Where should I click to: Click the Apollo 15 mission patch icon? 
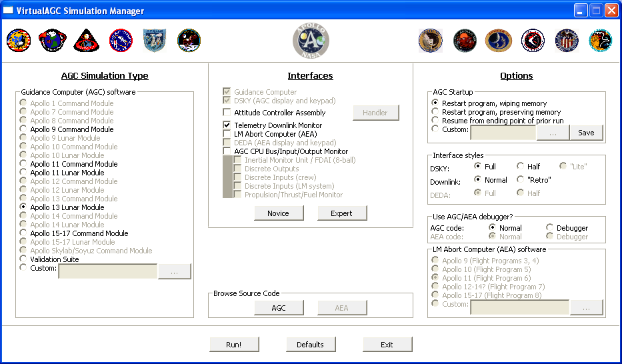(533, 41)
